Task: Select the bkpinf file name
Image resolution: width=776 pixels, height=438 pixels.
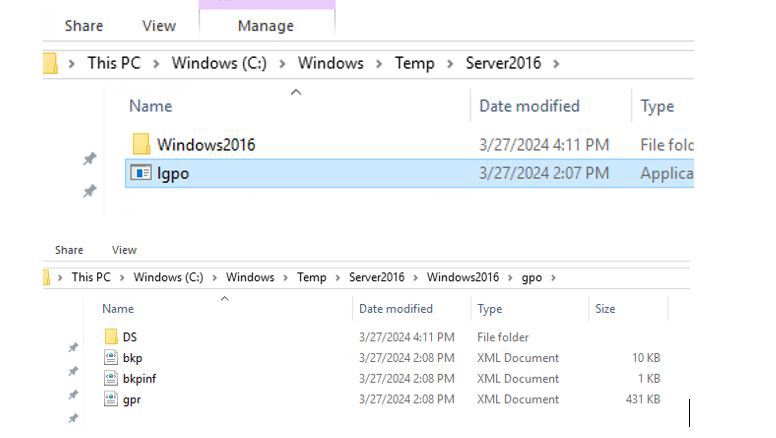Action: (140, 379)
